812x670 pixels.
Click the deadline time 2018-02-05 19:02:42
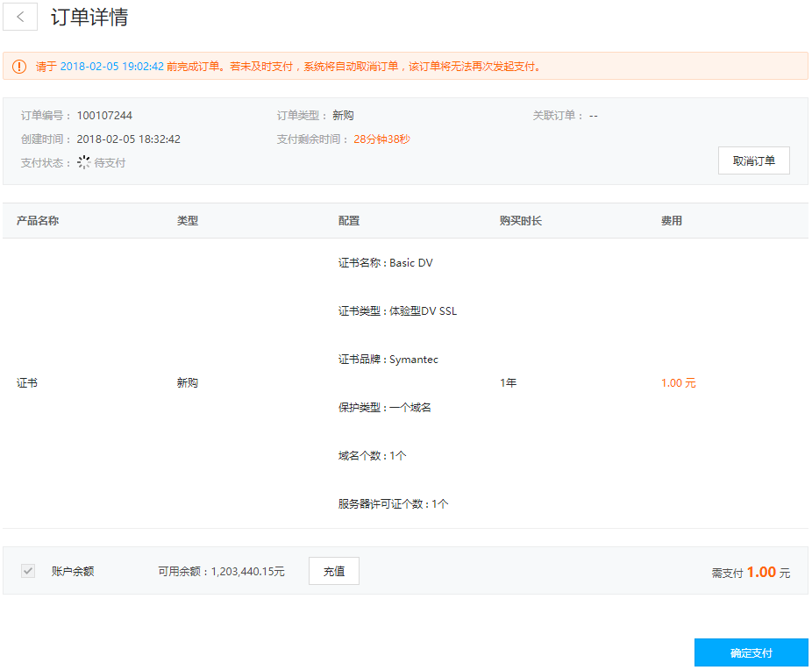click(111, 67)
